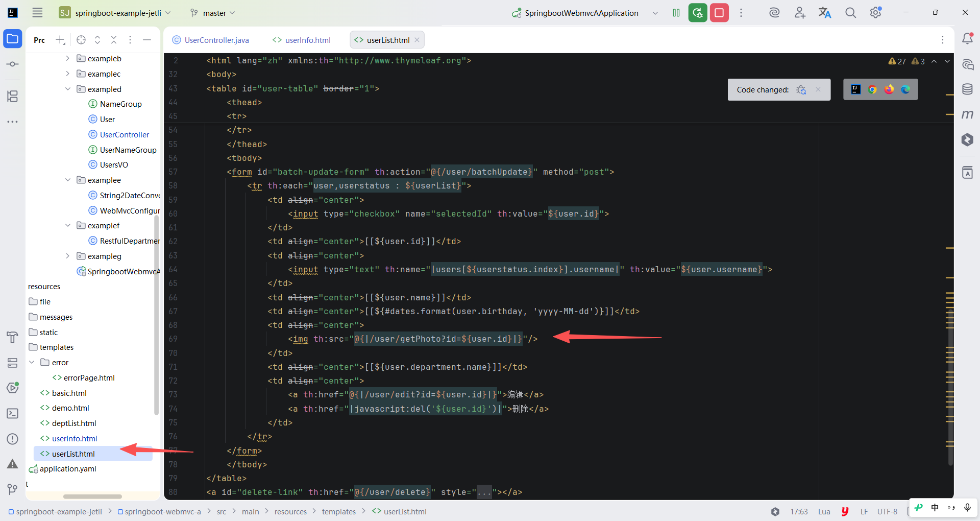Hide the Project panel
This screenshot has width=980, height=521.
(147, 40)
